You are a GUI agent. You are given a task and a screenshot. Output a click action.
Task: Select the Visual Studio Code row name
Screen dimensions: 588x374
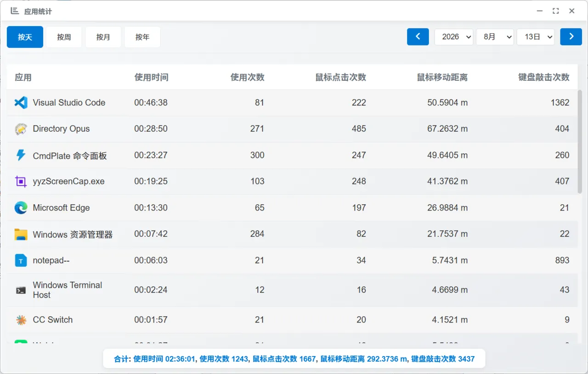(69, 103)
